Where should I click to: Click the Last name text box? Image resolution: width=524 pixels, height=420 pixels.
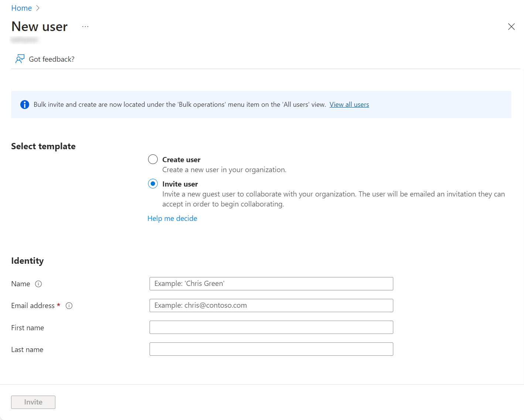(x=271, y=349)
